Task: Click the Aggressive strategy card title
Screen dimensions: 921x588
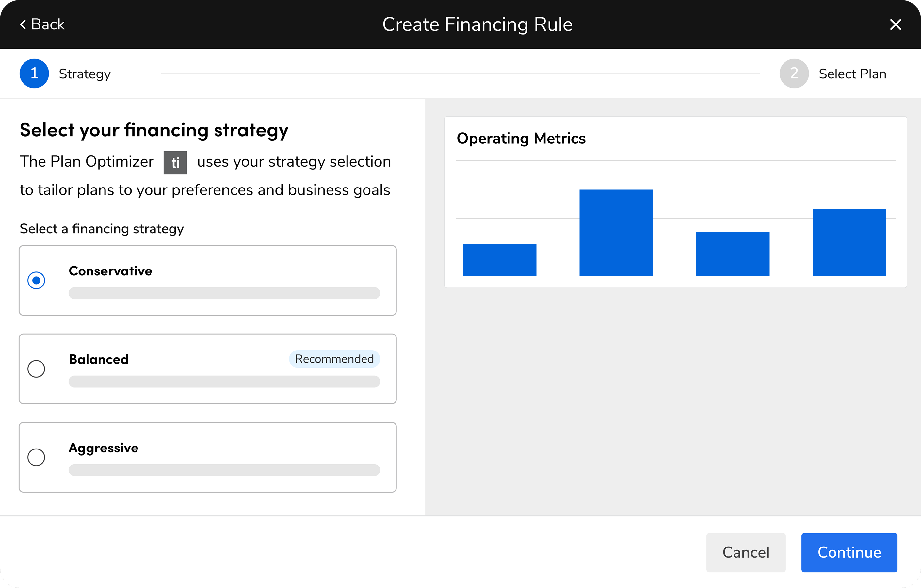Action: 104,448
